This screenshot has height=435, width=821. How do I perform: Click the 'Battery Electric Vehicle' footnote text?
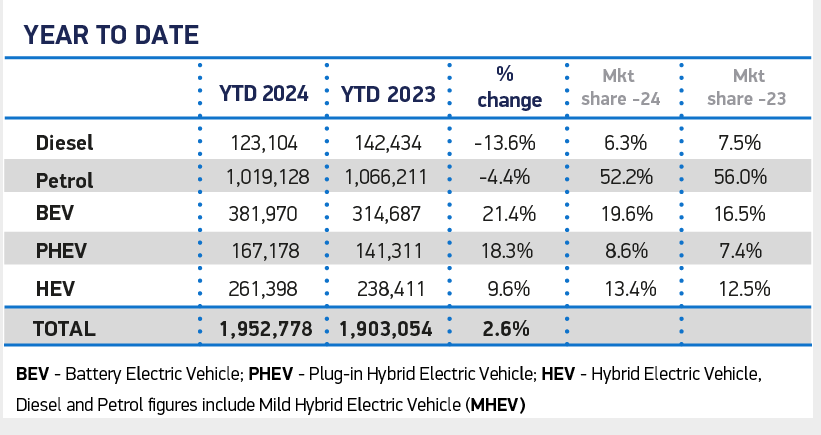coord(154,374)
